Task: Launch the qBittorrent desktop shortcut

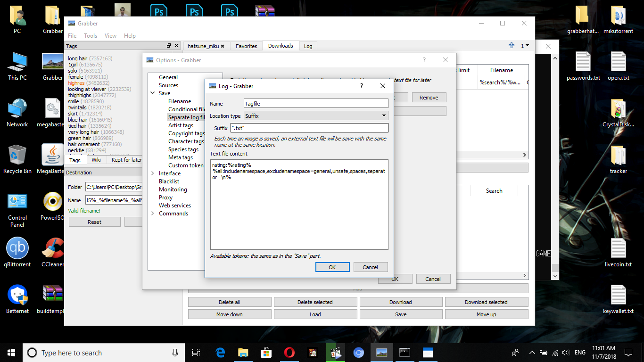Action: [17, 253]
